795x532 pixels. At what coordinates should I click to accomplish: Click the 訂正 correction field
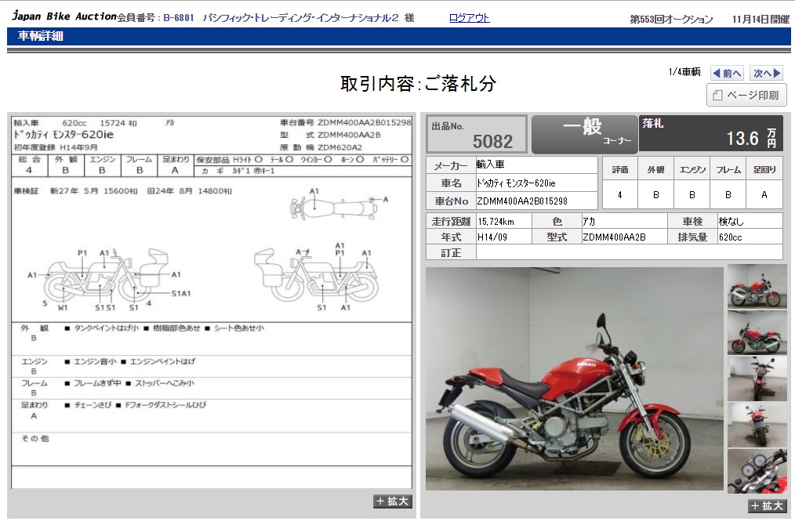629,252
